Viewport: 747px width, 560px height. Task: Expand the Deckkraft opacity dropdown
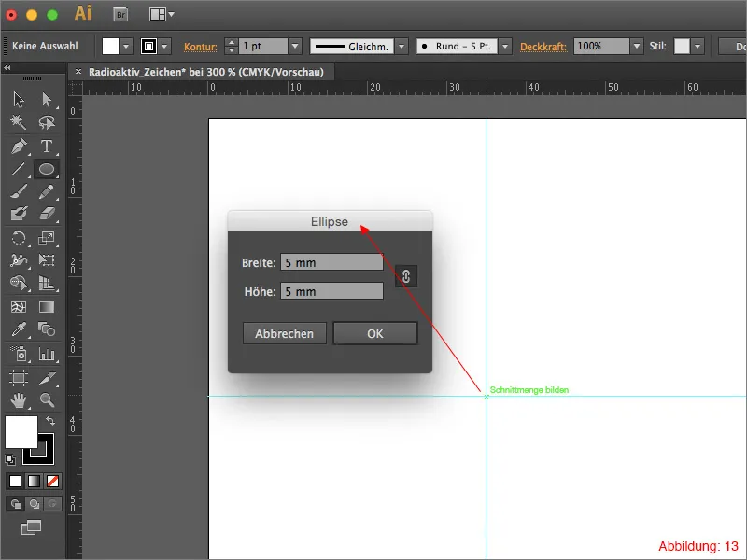click(637, 47)
